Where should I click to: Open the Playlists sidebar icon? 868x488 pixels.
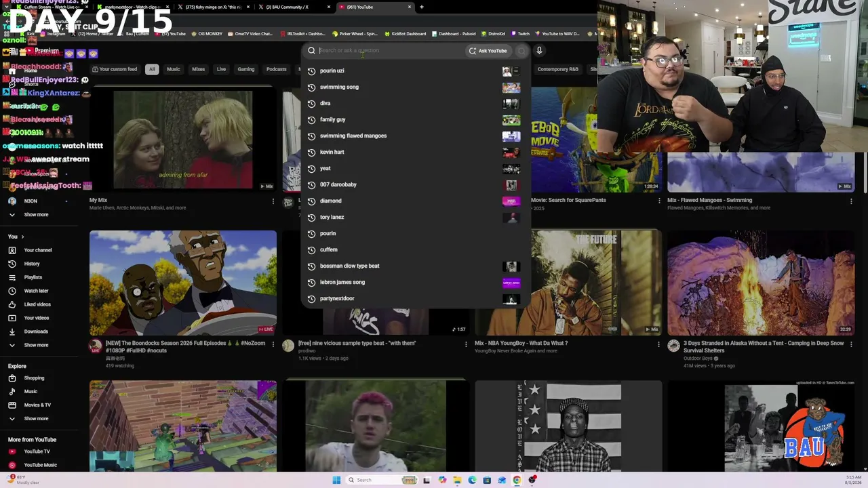click(x=12, y=277)
